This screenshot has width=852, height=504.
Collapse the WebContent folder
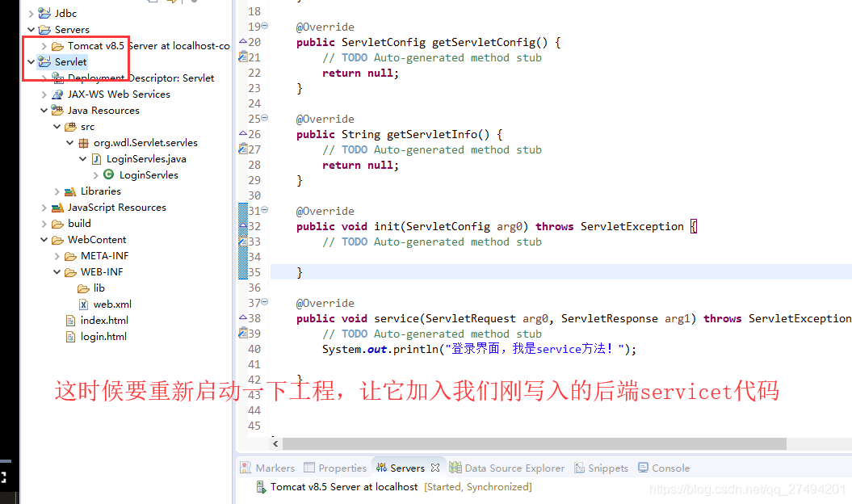click(x=44, y=240)
